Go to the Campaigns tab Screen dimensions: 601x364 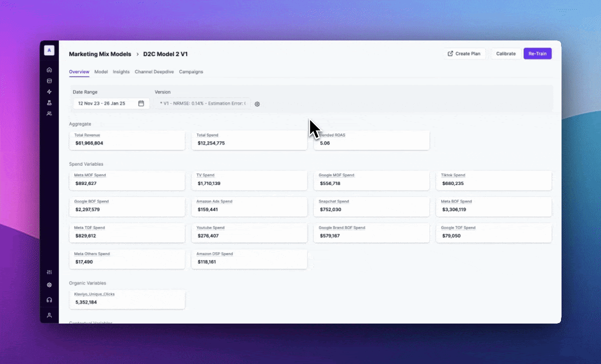pos(191,72)
